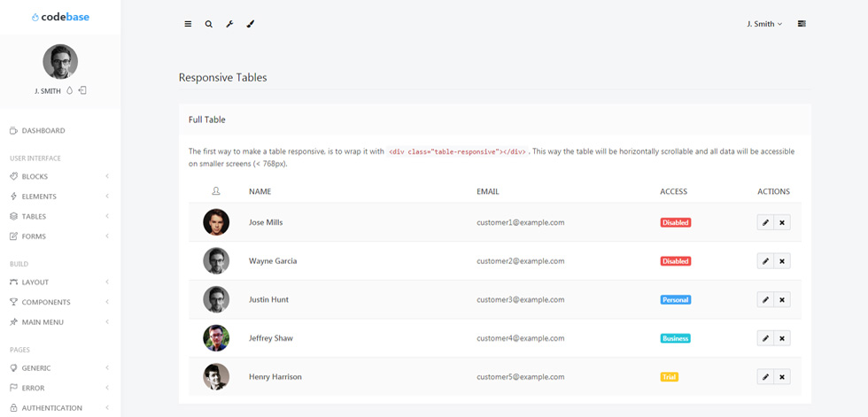This screenshot has width=868, height=417.
Task: Click the Main Menu magic wand icon
Action: point(14,322)
